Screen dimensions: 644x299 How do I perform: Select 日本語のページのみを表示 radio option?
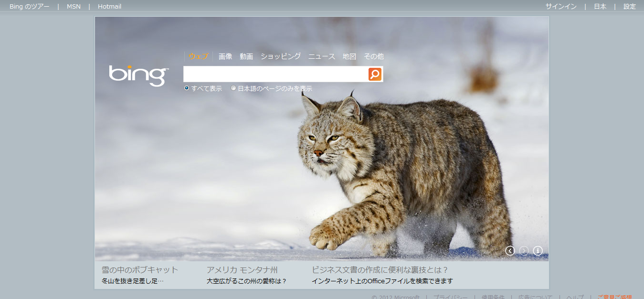[x=233, y=88]
